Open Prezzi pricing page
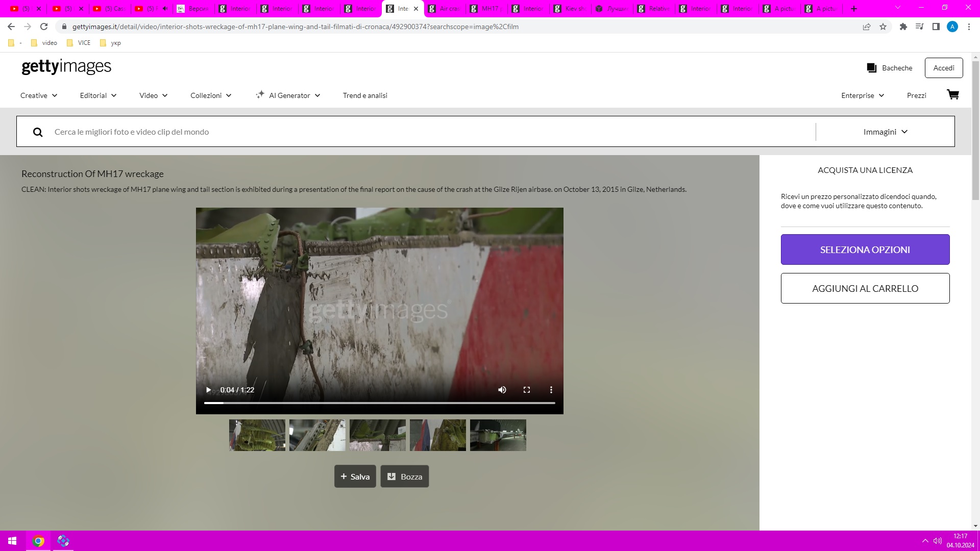980x551 pixels. (x=917, y=95)
